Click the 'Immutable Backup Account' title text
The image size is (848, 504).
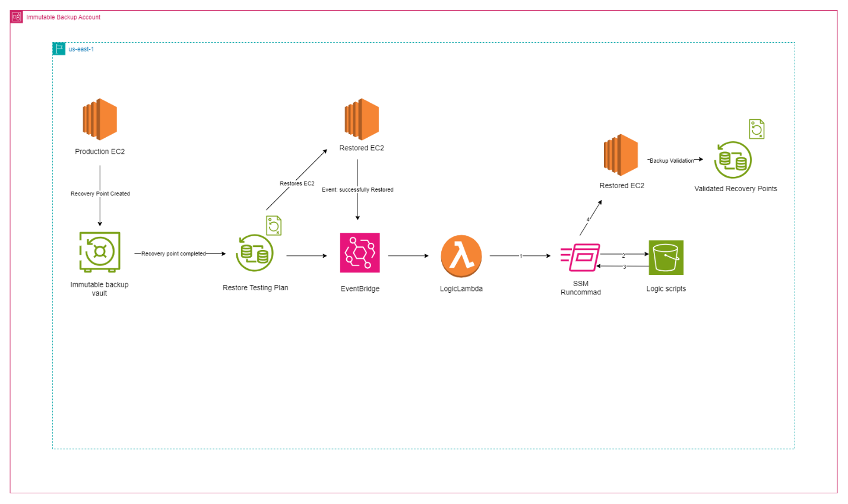click(63, 17)
